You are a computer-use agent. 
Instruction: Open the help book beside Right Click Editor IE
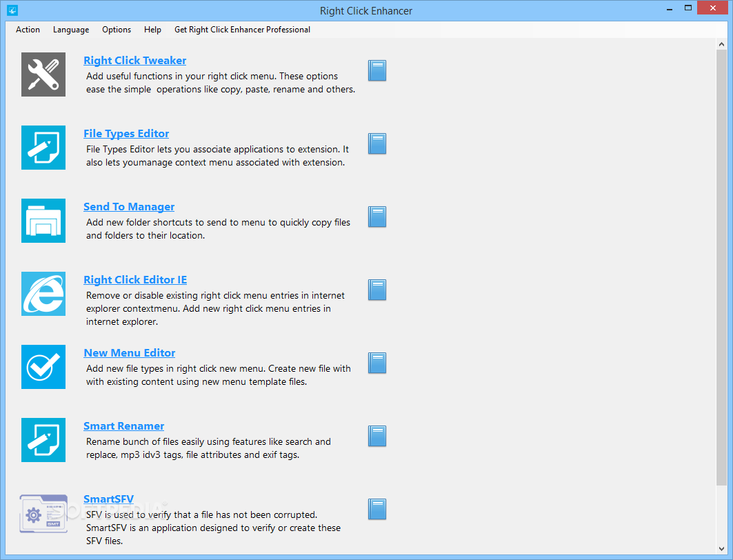[376, 290]
